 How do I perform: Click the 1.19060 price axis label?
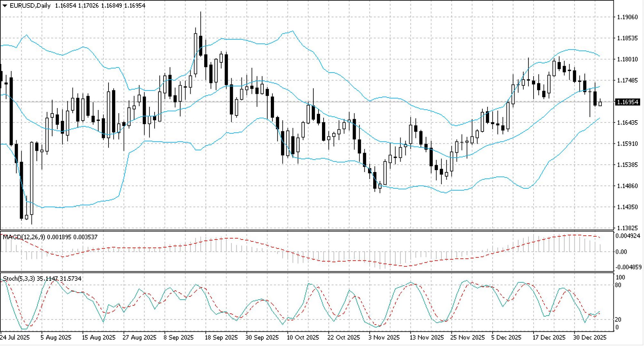(627, 17)
